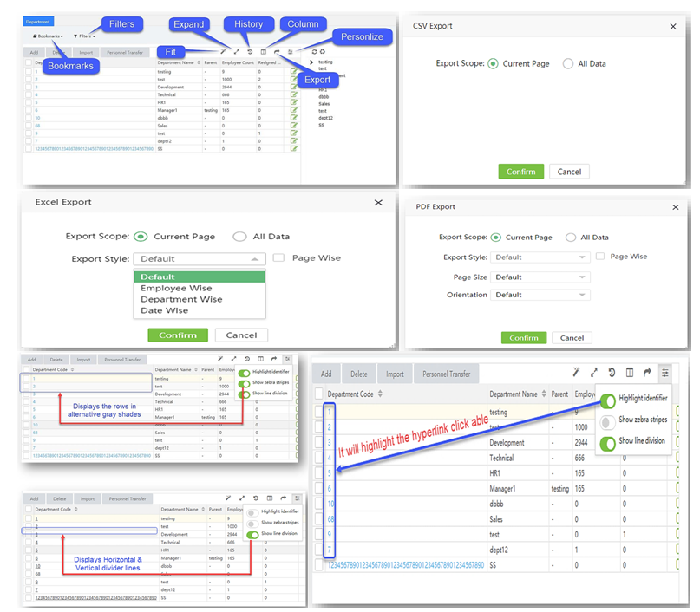
Task: Click Cancel in the Excel Export dialog
Action: (241, 335)
